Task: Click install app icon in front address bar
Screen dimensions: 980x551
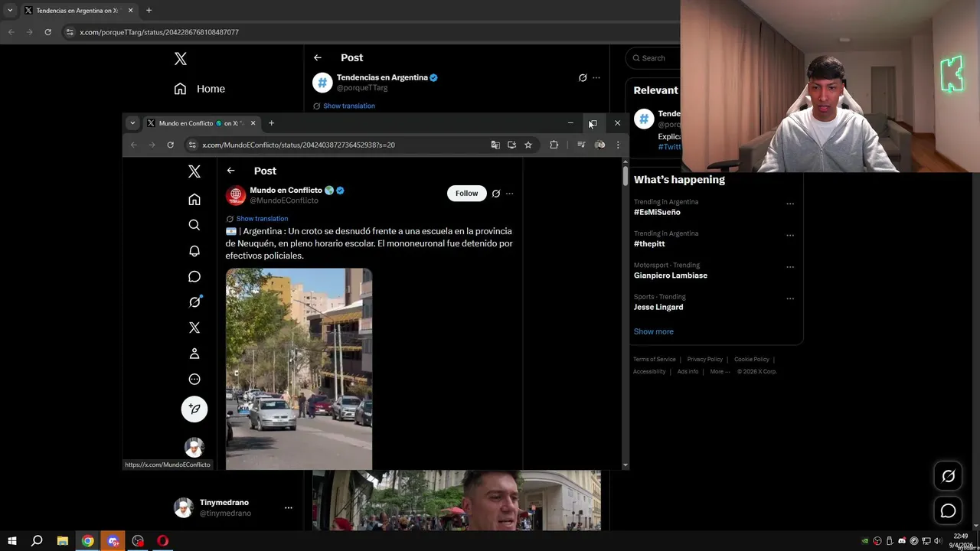Action: coord(511,145)
